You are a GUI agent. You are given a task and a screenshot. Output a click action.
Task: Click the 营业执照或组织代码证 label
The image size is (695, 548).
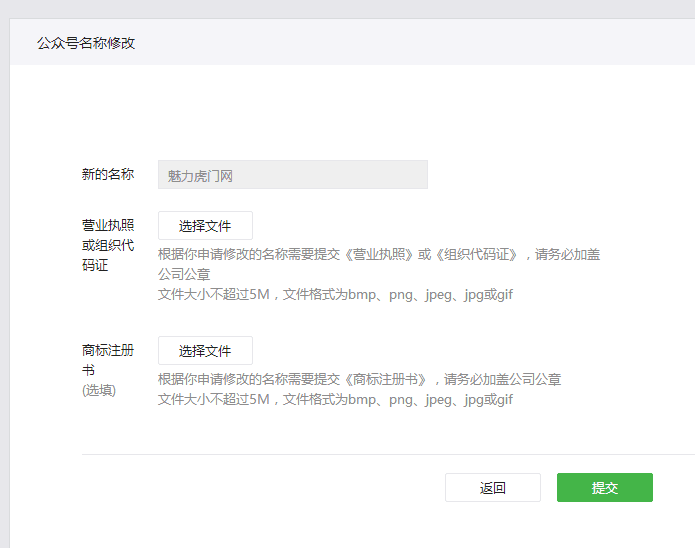[108, 245]
